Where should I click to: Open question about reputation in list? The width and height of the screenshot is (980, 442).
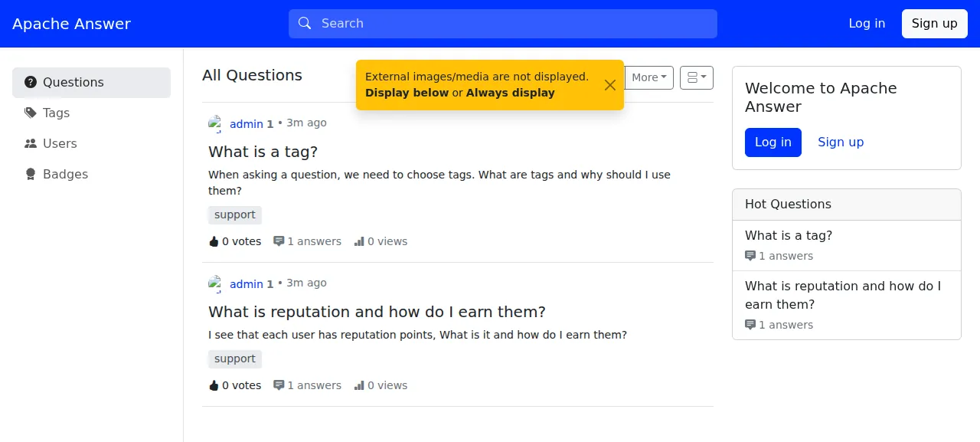click(x=377, y=312)
